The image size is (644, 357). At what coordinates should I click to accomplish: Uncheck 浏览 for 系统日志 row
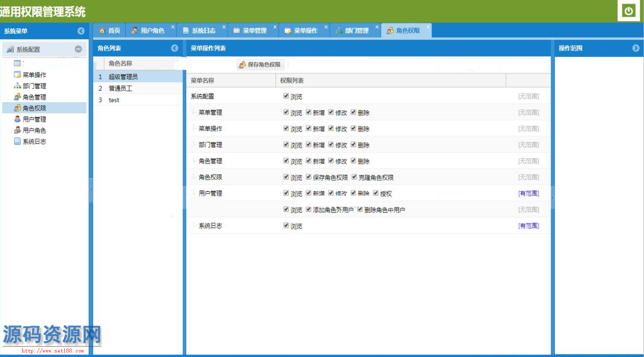click(x=286, y=225)
